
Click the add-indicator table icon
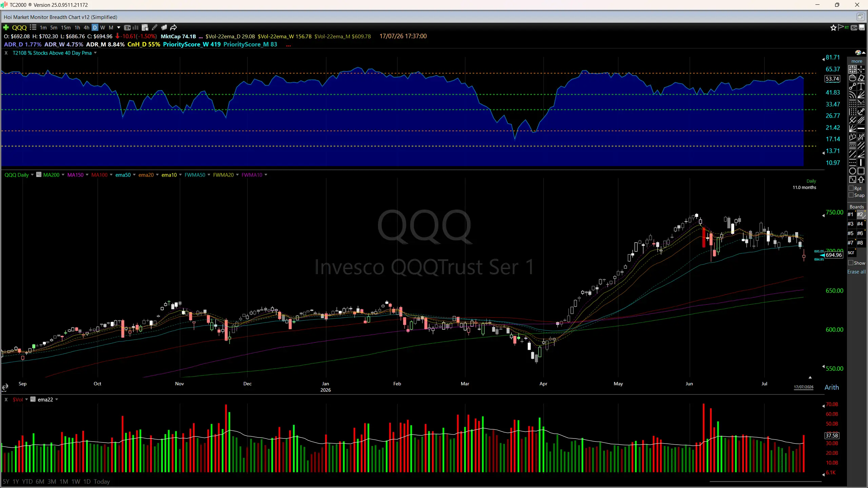point(145,27)
